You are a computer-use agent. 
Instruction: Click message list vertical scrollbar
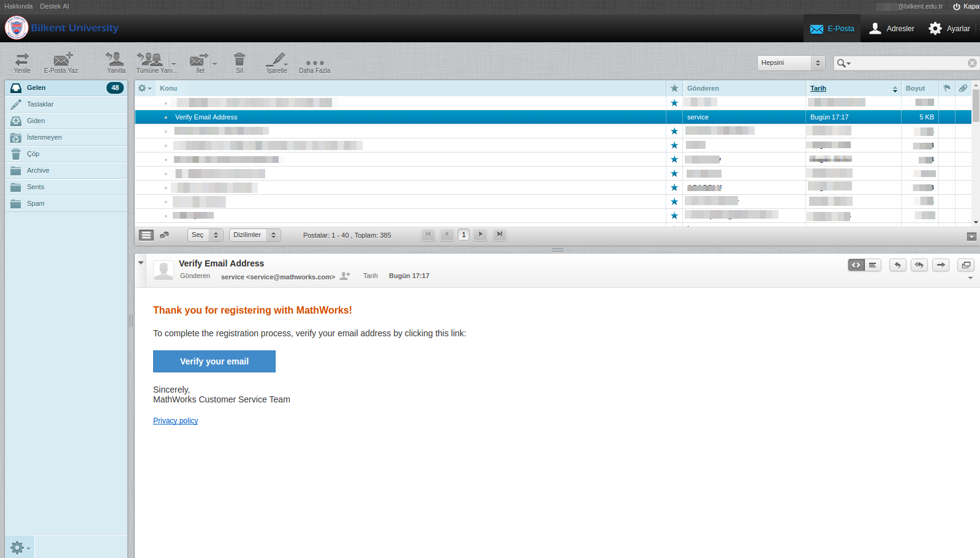976,105
